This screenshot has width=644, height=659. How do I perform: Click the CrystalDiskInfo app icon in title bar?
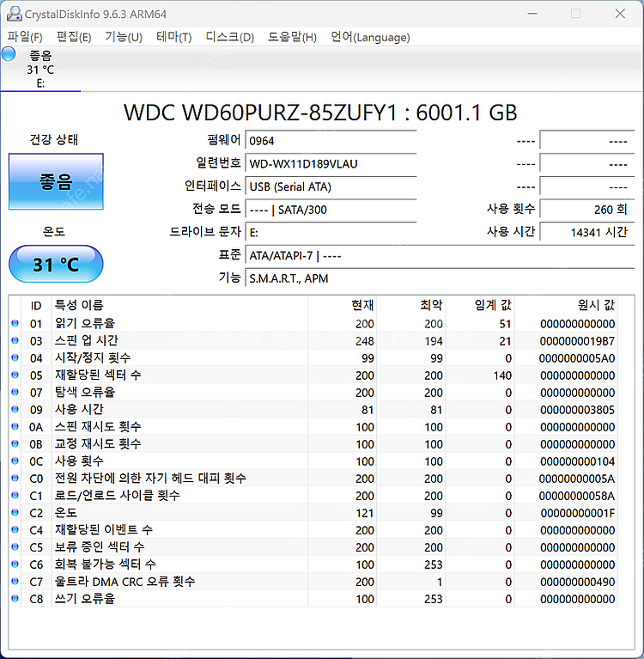[14, 14]
